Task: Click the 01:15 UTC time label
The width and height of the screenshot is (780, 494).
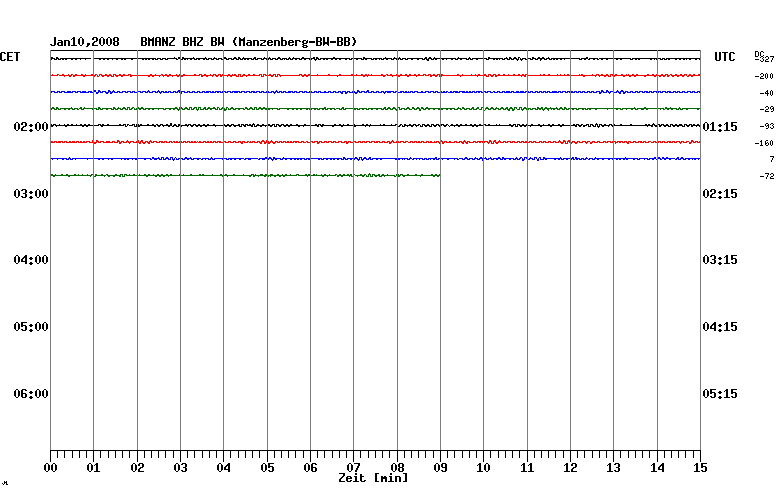Action: point(720,127)
